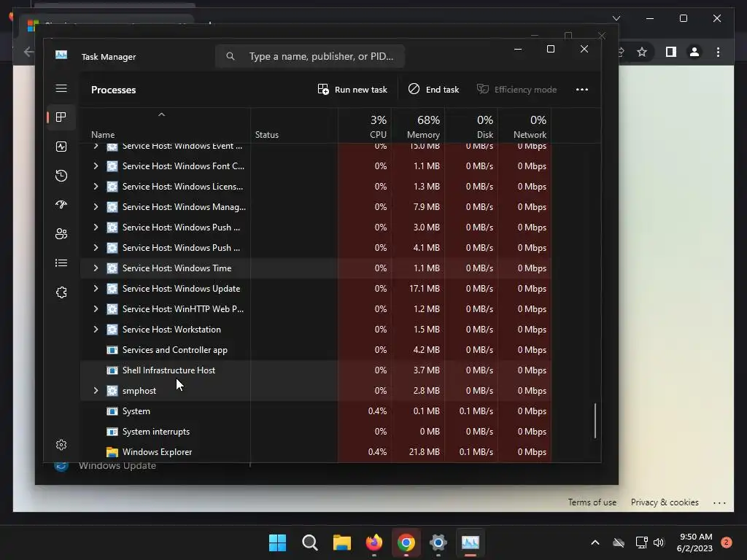Click the notification badge in taskbar
Viewport: 747px width, 560px height.
pos(726,542)
